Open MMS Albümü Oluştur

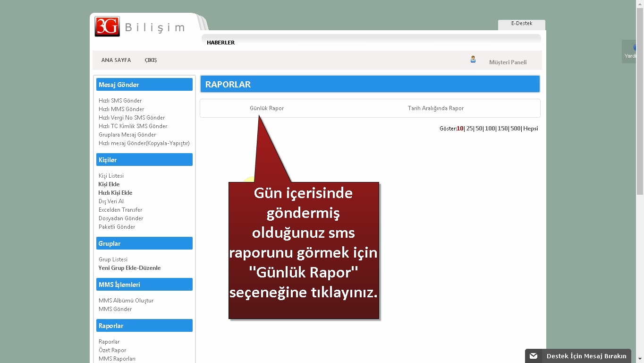[x=126, y=301]
